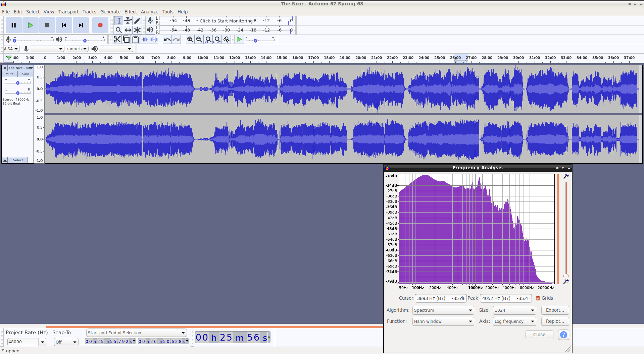Image resolution: width=644 pixels, height=354 pixels.
Task: Click the Pause transport button
Action: click(14, 25)
